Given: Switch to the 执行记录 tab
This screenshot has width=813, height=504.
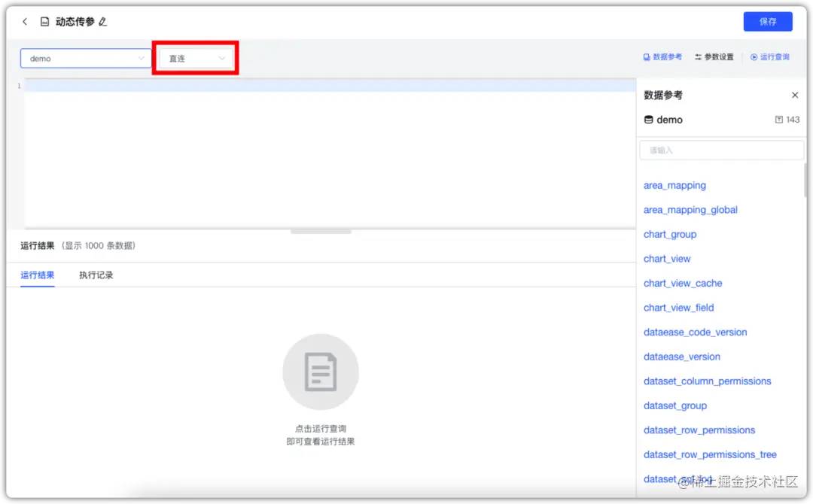Looking at the screenshot, I should tap(96, 275).
